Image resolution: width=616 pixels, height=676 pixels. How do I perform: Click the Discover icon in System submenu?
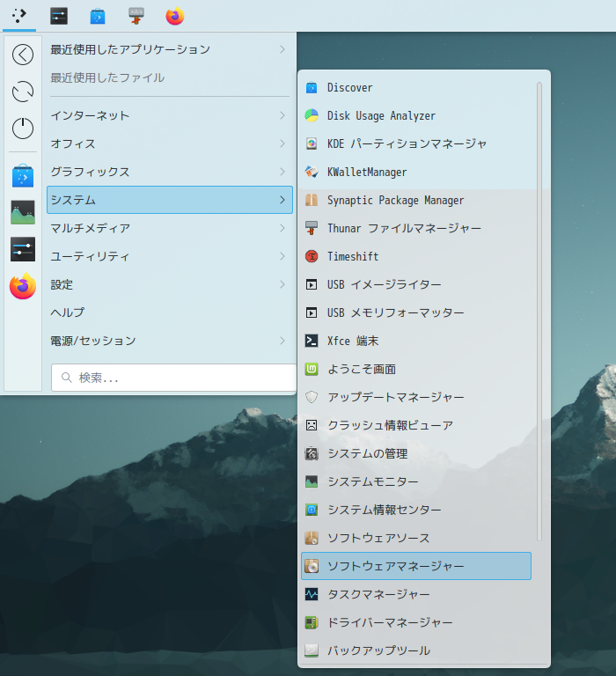[x=312, y=87]
